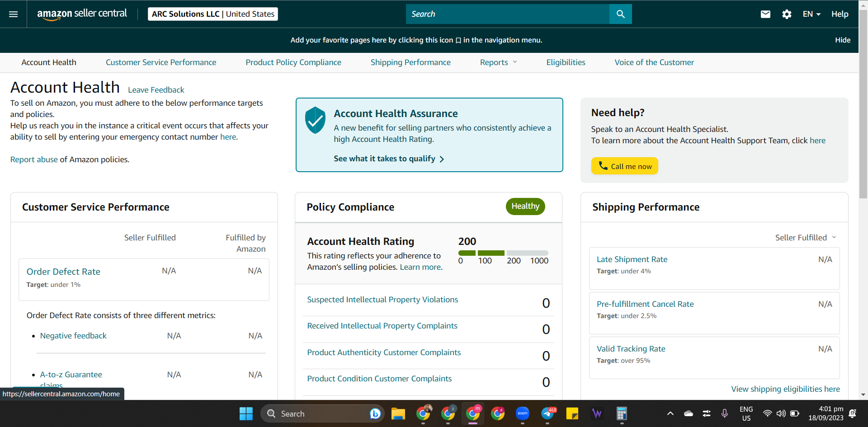The width and height of the screenshot is (868, 427).
Task: Click the Account Health Rating progress bar
Action: coord(503,253)
